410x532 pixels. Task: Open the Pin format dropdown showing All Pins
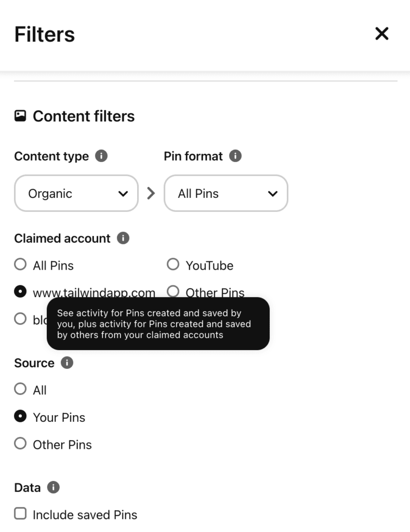point(226,193)
